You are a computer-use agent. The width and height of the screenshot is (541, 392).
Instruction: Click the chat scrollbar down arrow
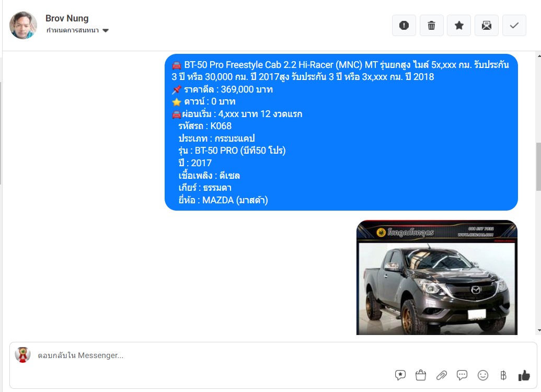538,330
